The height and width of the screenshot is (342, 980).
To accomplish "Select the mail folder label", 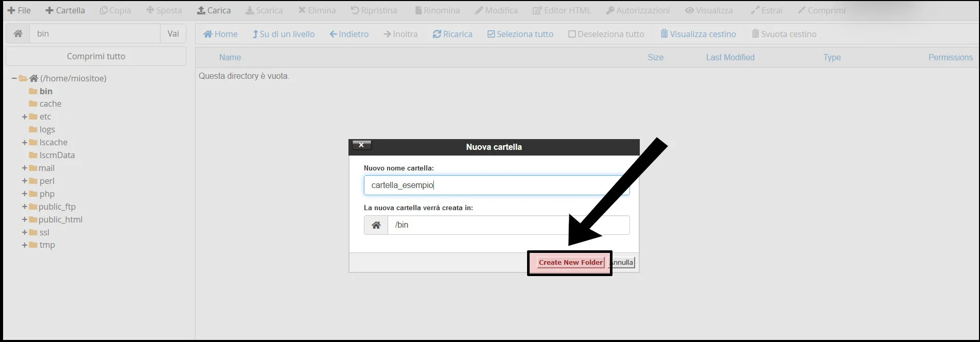I will [x=46, y=168].
